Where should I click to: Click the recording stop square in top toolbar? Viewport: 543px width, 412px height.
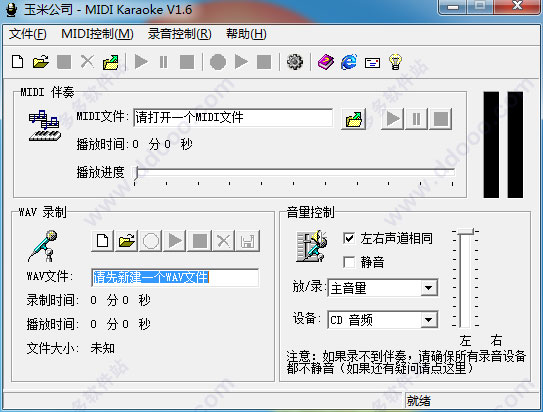[264, 62]
